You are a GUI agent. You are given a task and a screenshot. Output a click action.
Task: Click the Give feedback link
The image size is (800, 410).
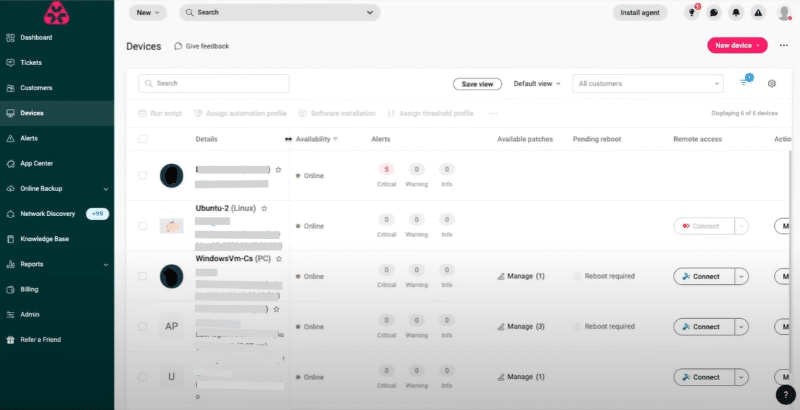[202, 46]
